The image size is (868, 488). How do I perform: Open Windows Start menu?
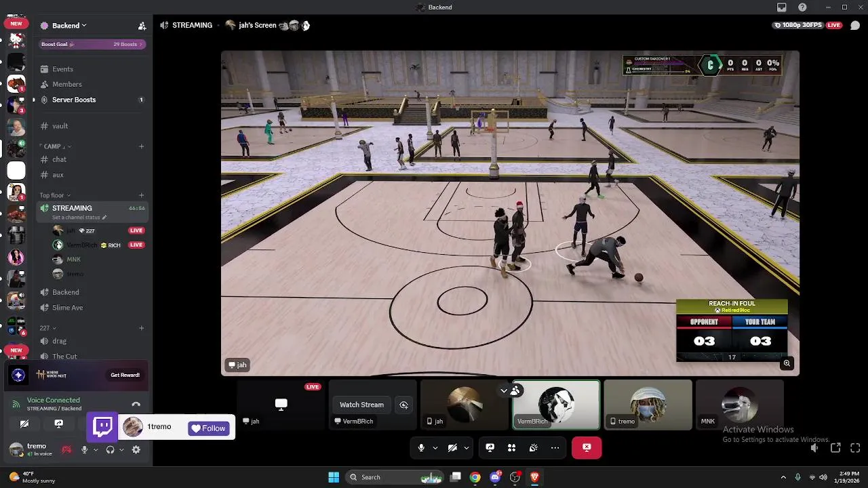click(334, 477)
